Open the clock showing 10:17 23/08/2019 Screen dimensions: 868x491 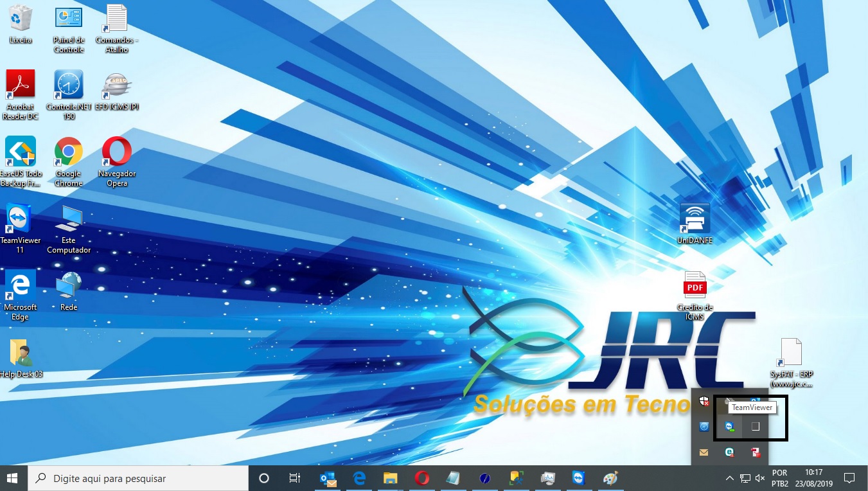pyautogui.click(x=813, y=478)
